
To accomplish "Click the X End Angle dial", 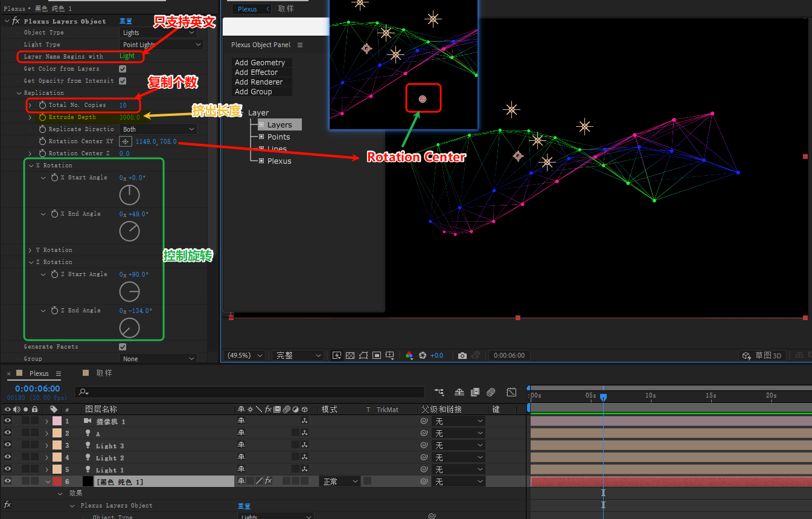I will click(x=130, y=231).
